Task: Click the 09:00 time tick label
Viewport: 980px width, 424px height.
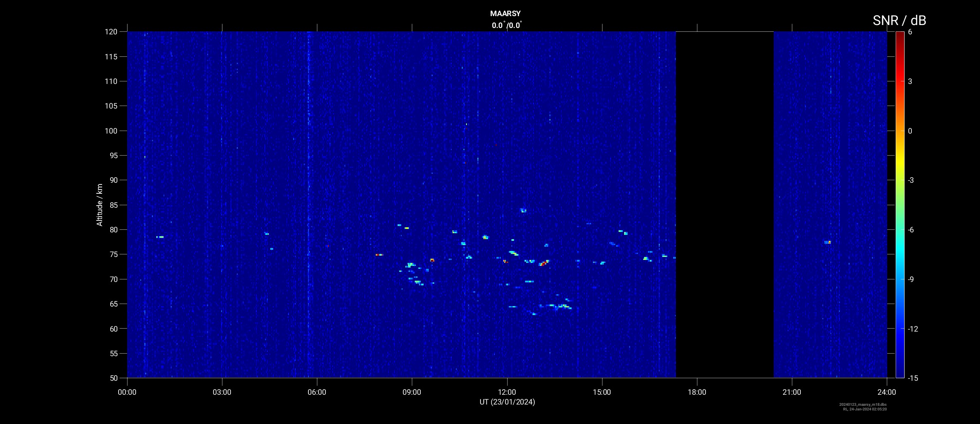Action: click(x=412, y=392)
